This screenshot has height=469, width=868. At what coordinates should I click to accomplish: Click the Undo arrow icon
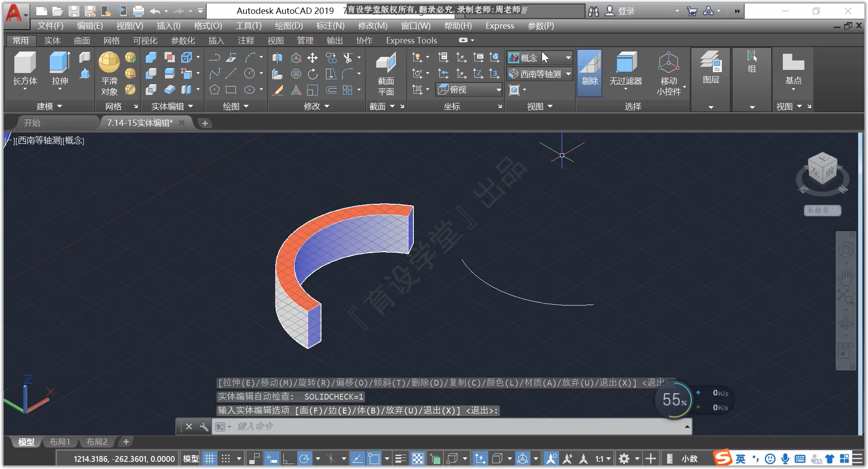155,11
